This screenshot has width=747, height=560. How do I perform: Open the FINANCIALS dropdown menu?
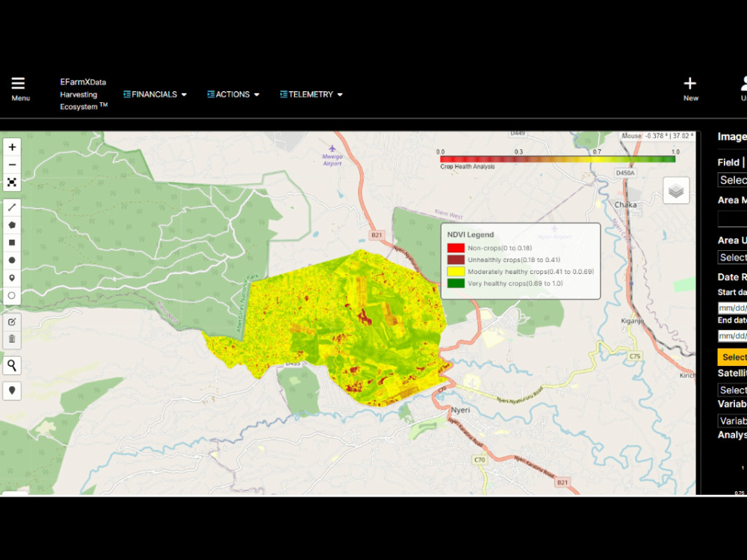point(155,94)
